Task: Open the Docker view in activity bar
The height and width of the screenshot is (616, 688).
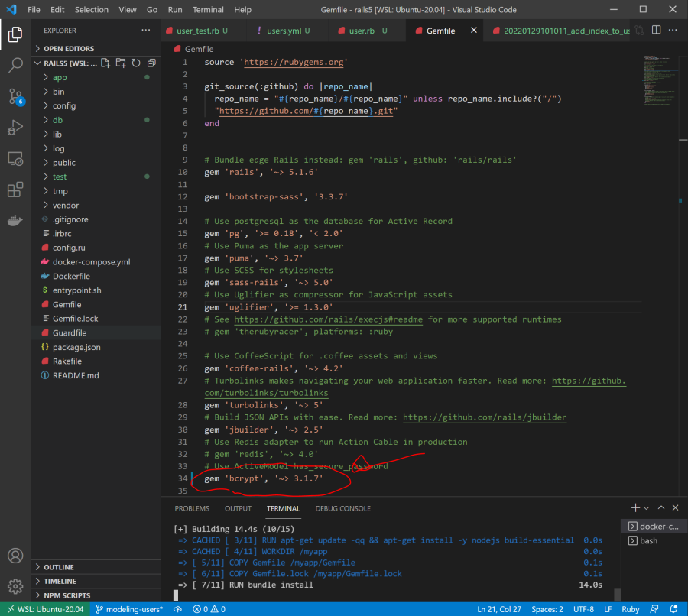Action: [15, 221]
